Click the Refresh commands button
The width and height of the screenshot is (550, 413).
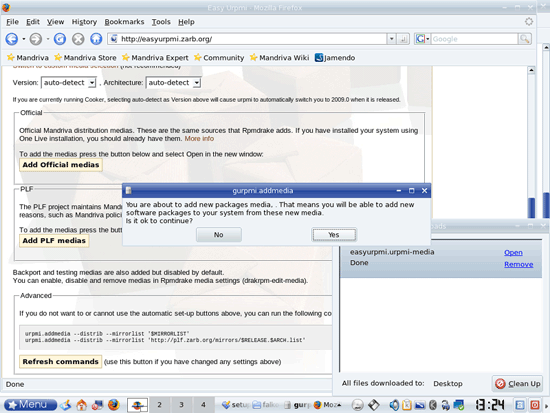[x=60, y=361]
